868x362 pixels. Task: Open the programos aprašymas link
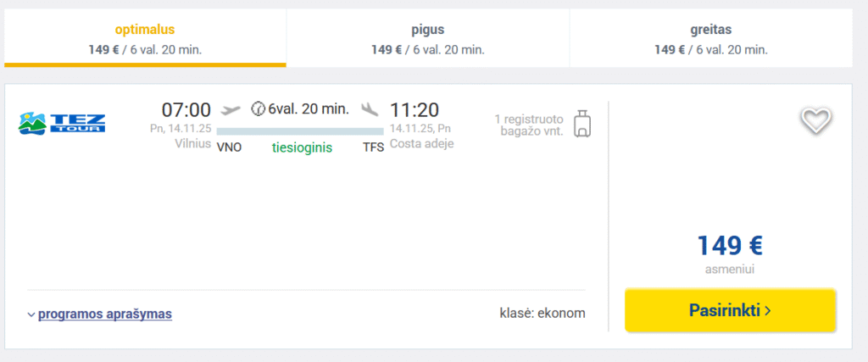click(105, 314)
